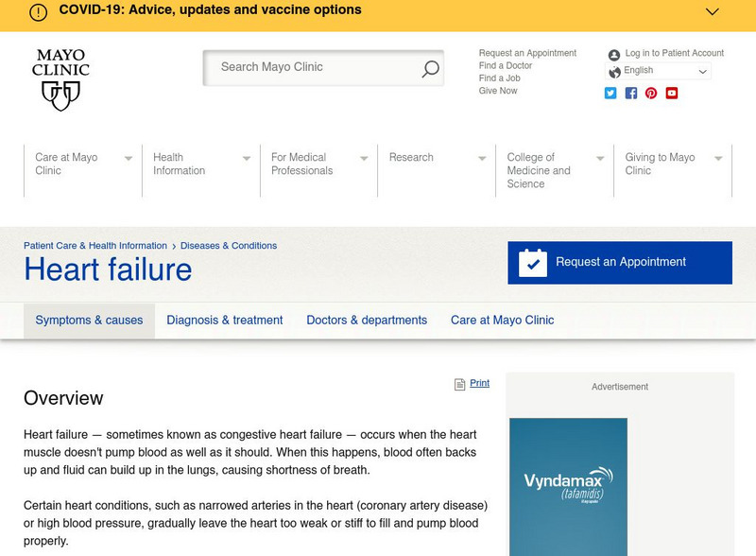Open Mayo Clinic's Twitter page icon
The height and width of the screenshot is (556, 756).
(610, 93)
